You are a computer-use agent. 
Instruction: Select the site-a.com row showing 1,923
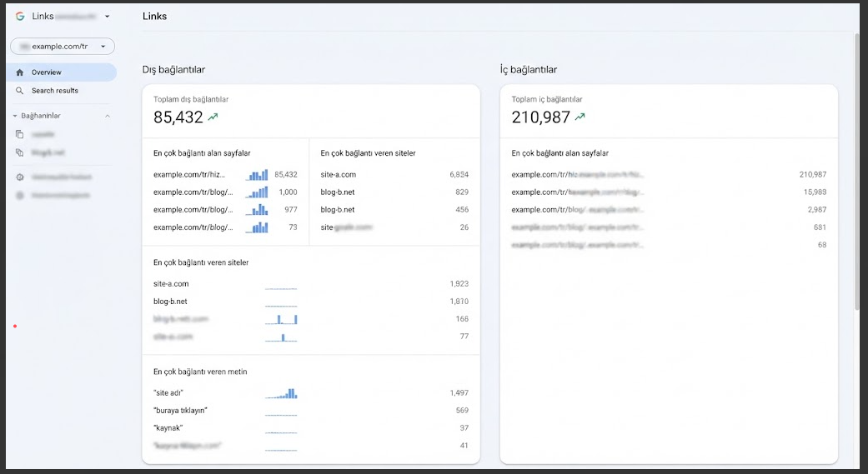tap(311, 284)
